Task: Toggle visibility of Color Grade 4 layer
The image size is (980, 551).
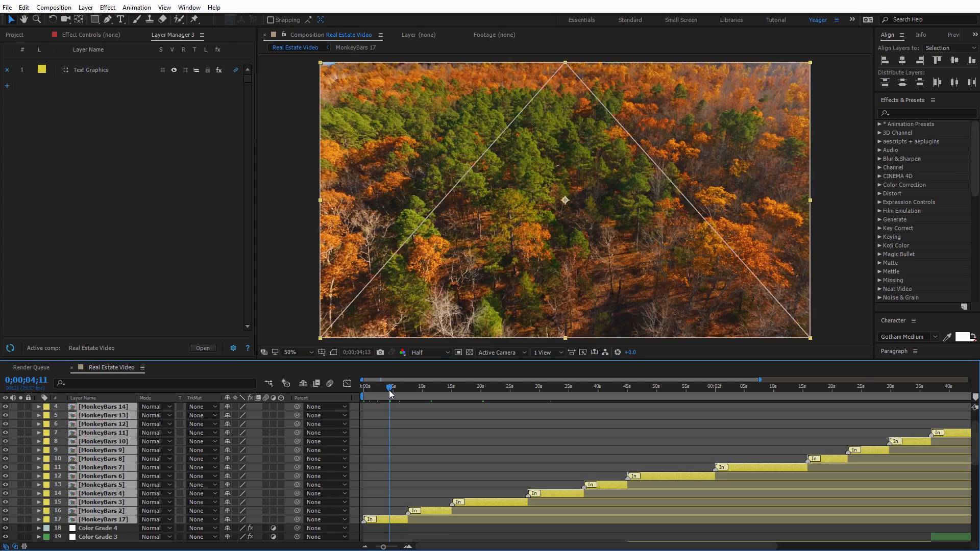Action: (x=6, y=528)
